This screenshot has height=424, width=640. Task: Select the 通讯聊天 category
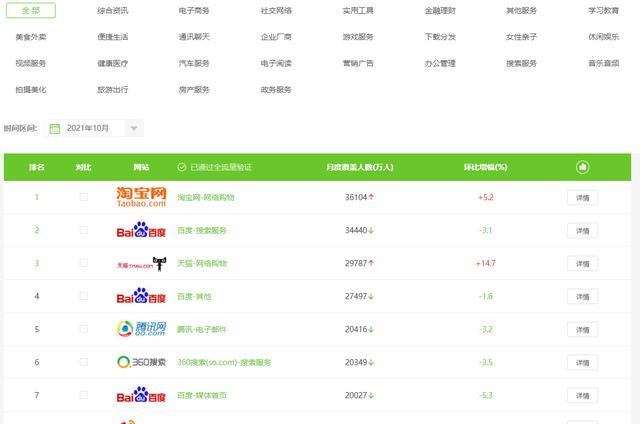click(194, 37)
